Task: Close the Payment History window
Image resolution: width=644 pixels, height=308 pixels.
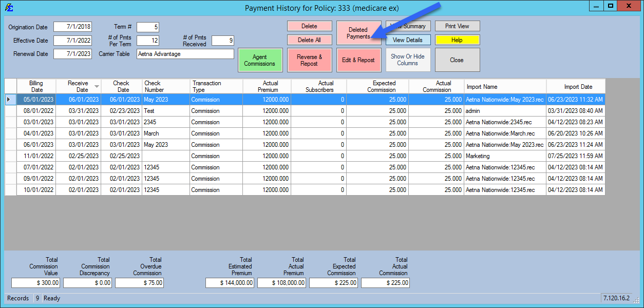Action: 457,60
